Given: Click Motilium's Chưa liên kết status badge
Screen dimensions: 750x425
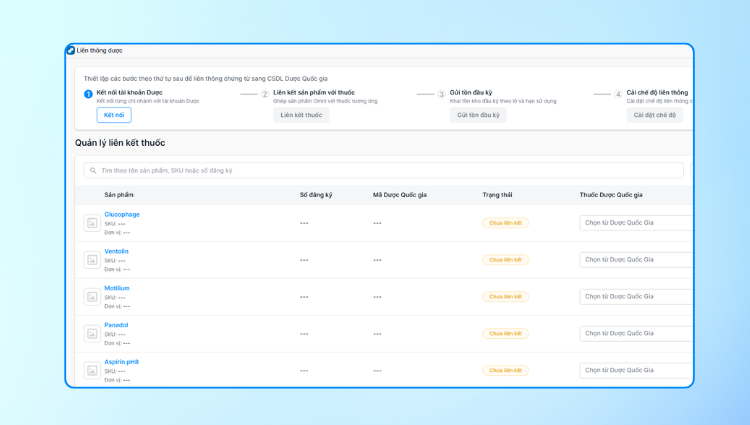Looking at the screenshot, I should [506, 296].
